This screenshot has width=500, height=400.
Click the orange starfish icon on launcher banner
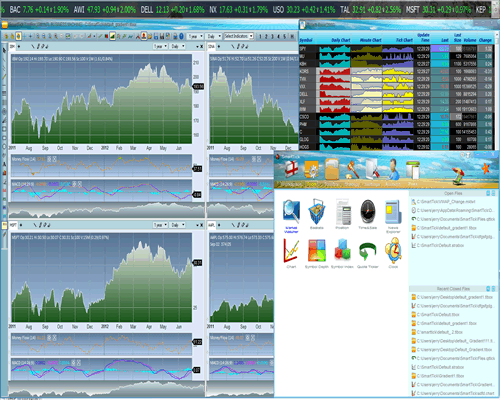(x=485, y=168)
